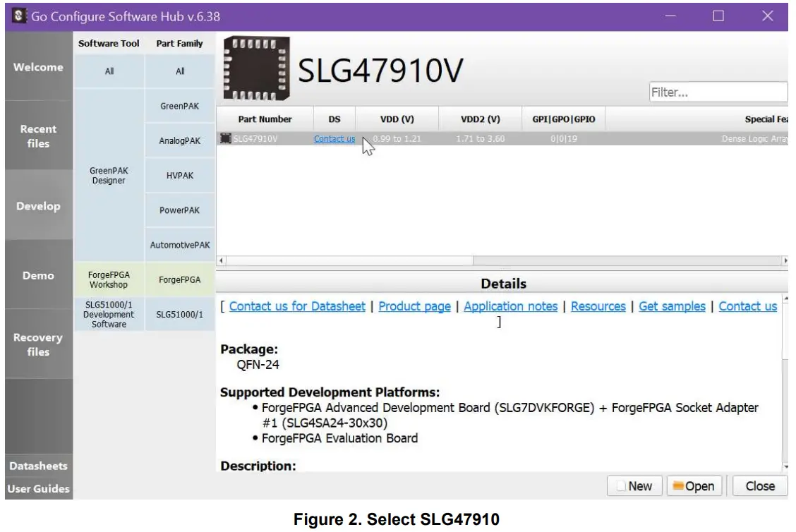Click the DS column header
This screenshot has width=796, height=532.
point(334,119)
